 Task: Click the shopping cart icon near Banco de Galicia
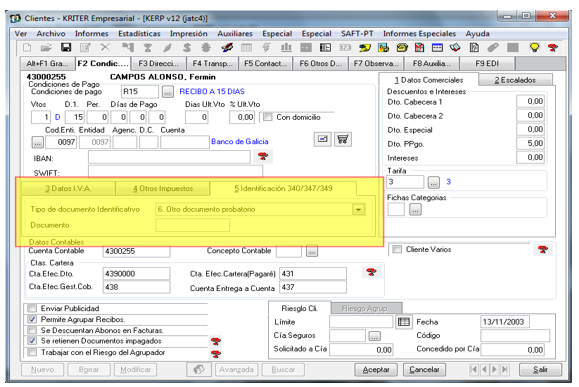(x=343, y=139)
